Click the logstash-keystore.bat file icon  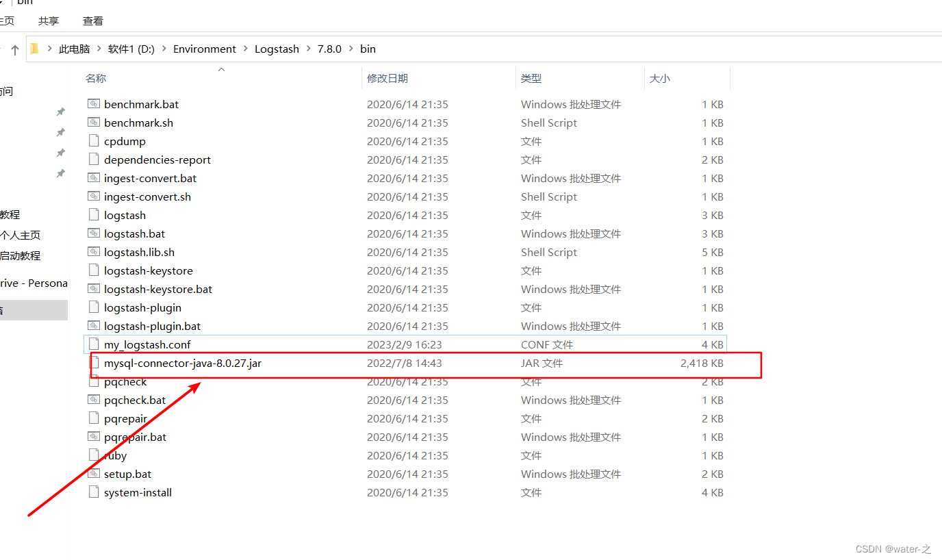click(x=94, y=289)
